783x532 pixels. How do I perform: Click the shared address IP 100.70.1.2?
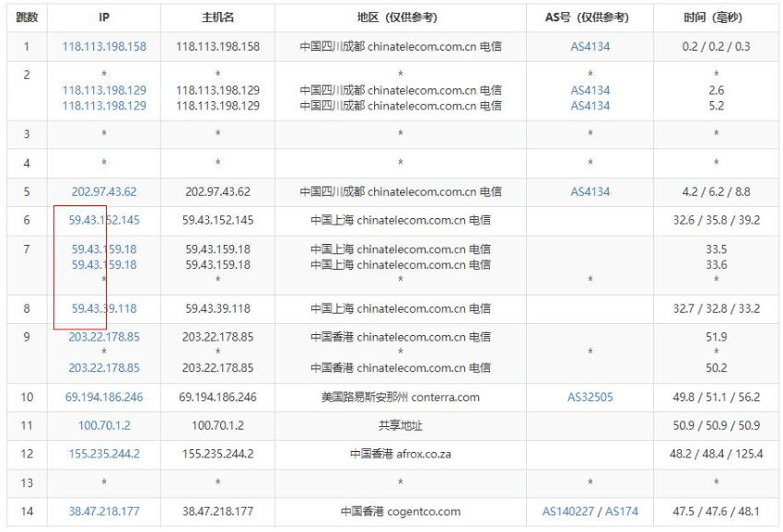point(104,425)
